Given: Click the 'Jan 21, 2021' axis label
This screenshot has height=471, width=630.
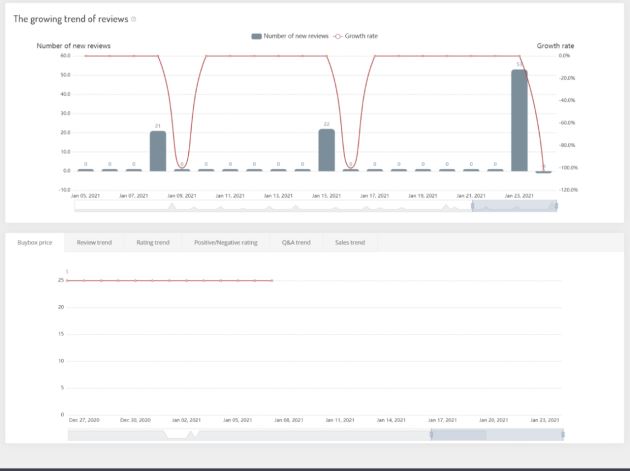Looking at the screenshot, I should pos(471,196).
